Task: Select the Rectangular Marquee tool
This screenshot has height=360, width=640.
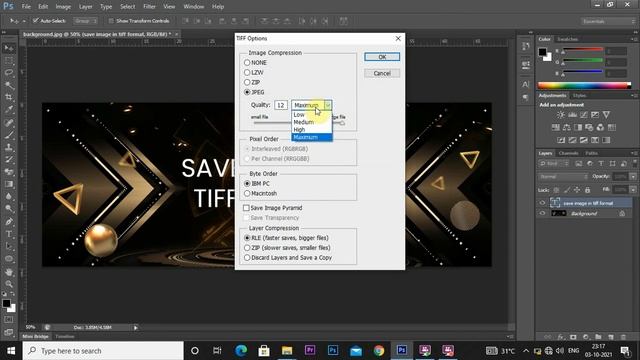Action: (x=9, y=61)
